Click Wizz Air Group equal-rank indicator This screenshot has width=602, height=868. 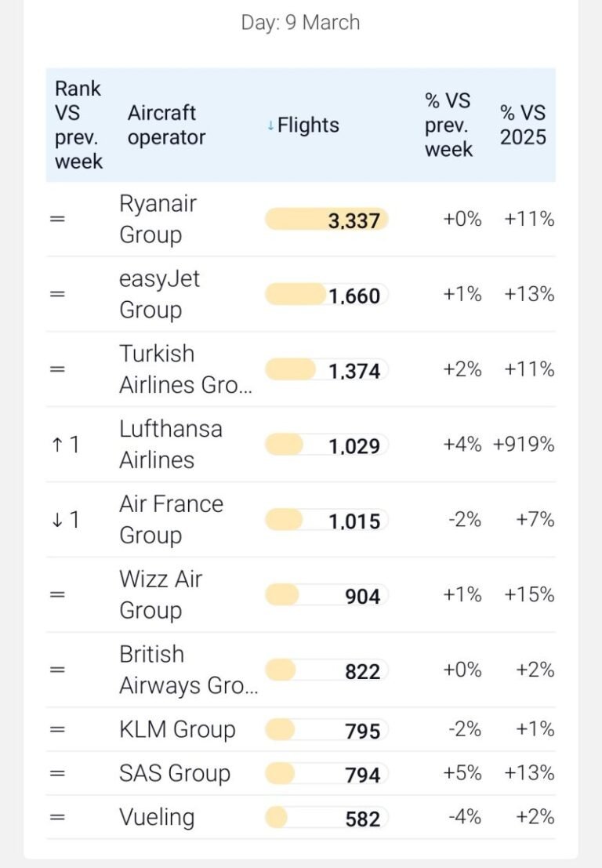57,595
